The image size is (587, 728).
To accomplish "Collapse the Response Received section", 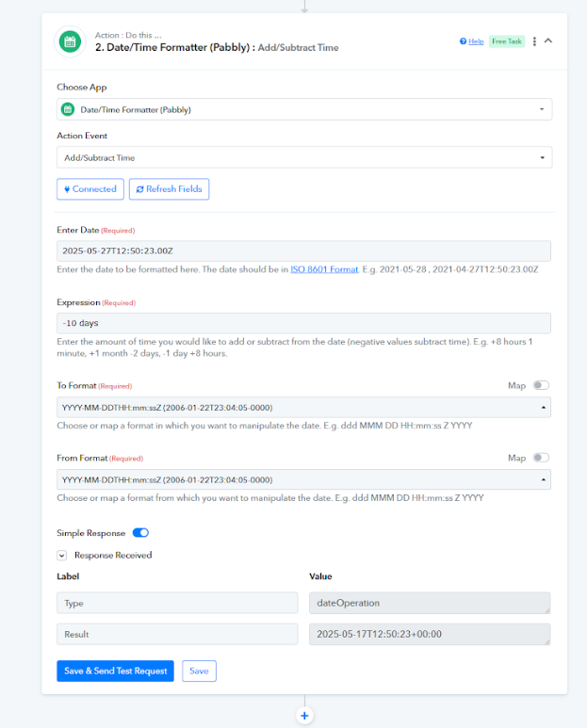I will click(62, 556).
